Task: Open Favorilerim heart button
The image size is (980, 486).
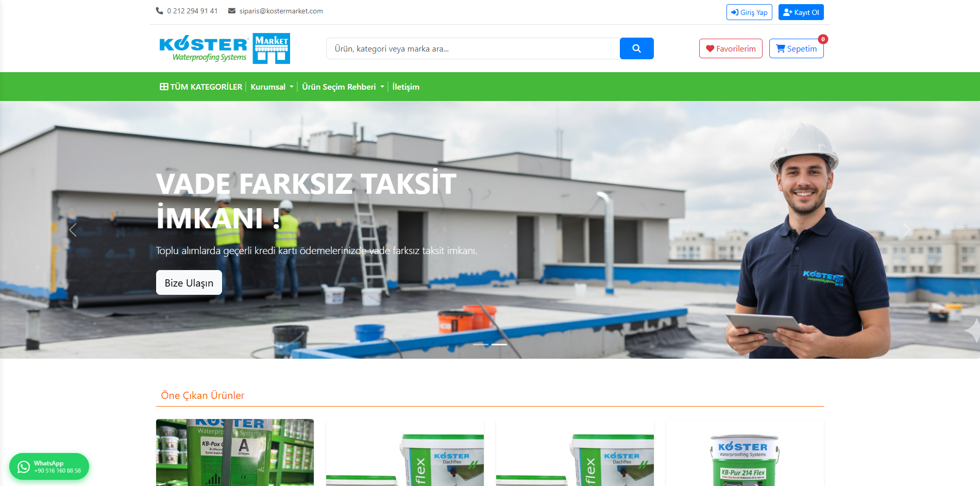Action: tap(730, 48)
